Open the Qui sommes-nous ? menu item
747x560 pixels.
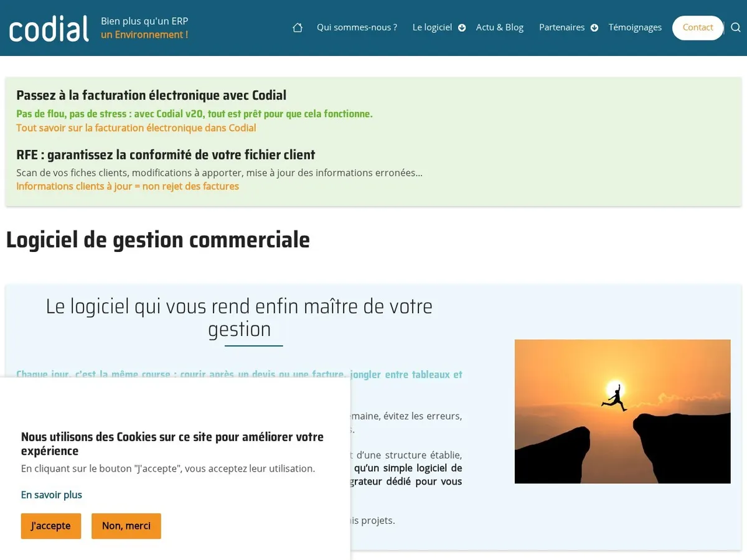[357, 27]
